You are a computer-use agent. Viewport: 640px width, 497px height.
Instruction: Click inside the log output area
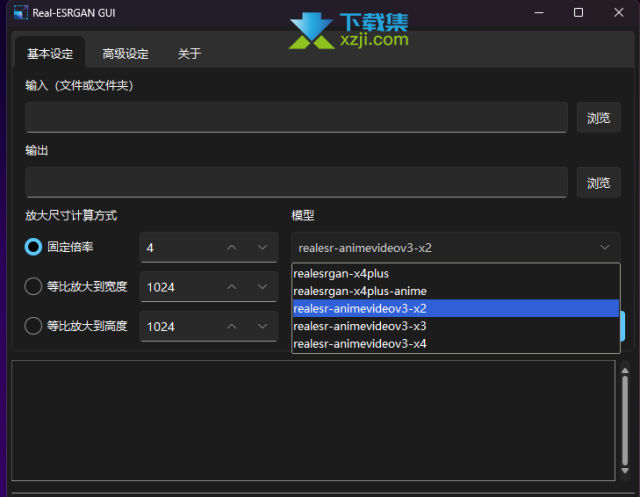click(313, 420)
